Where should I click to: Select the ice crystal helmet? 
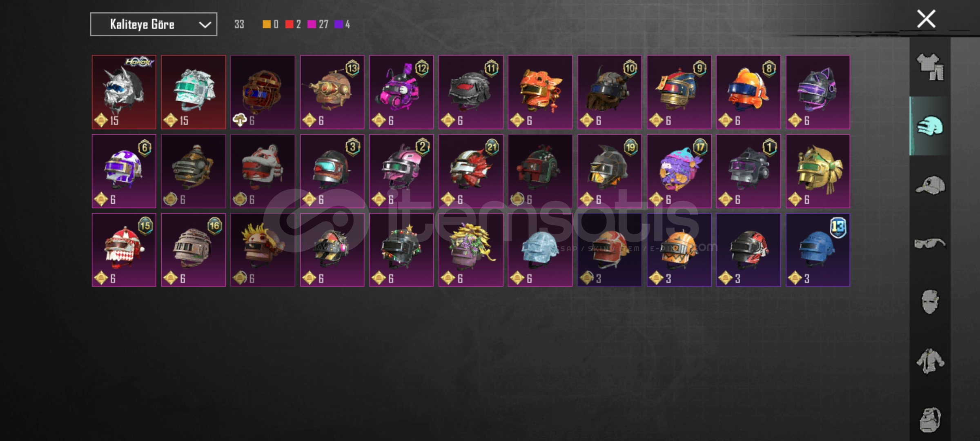coord(540,250)
